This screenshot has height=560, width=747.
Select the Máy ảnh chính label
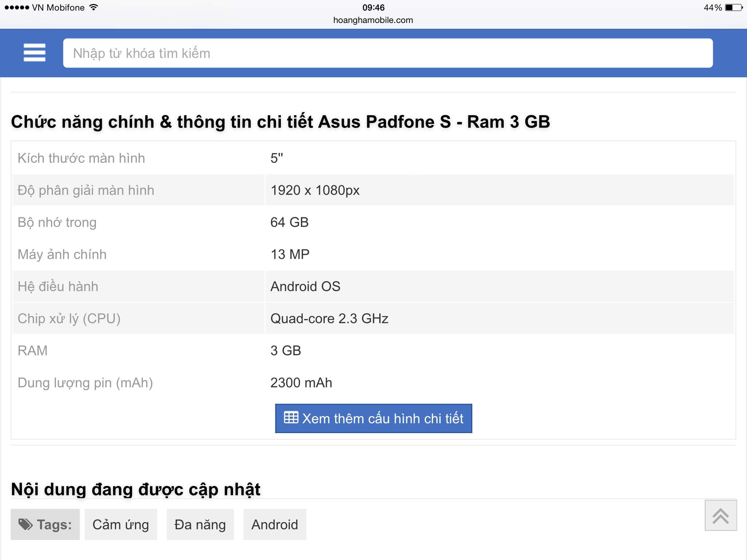click(x=62, y=254)
